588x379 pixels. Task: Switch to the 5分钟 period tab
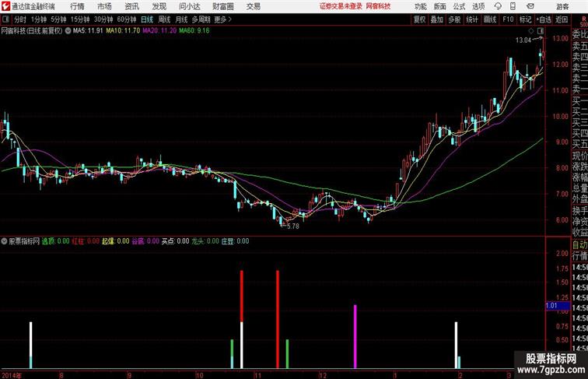tap(58, 19)
